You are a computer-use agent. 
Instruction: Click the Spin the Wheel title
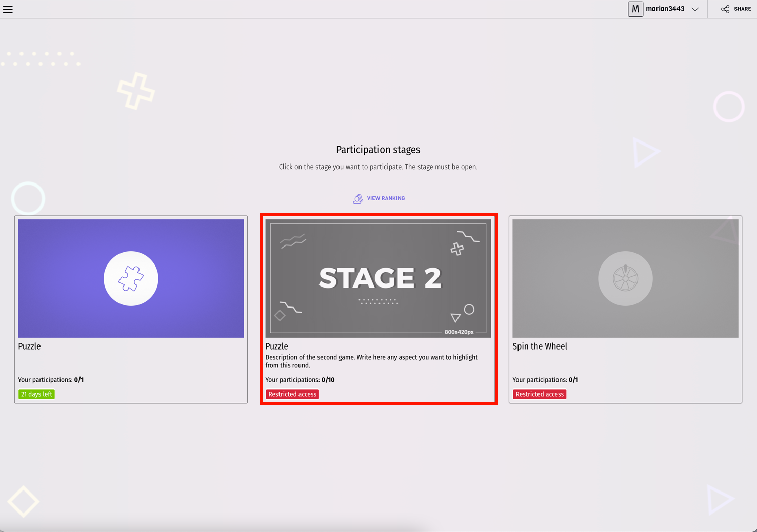point(540,346)
